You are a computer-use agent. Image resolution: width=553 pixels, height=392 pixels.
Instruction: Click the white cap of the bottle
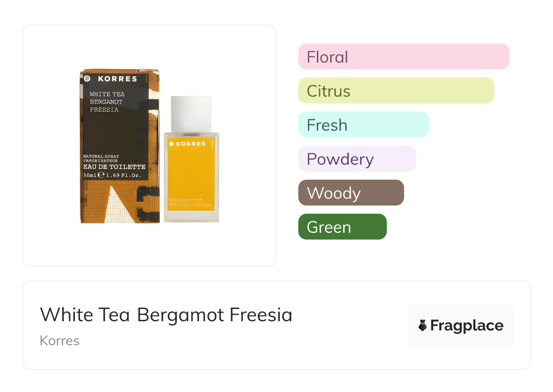click(x=191, y=113)
